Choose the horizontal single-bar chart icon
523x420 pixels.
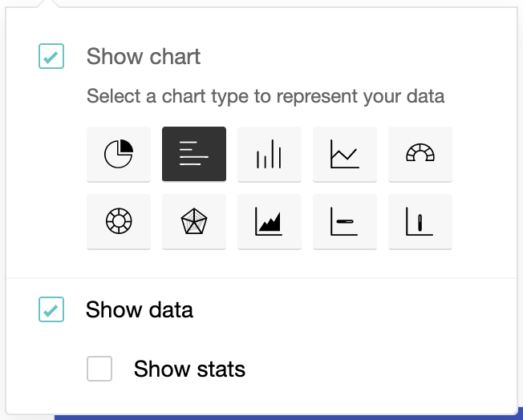point(345,221)
